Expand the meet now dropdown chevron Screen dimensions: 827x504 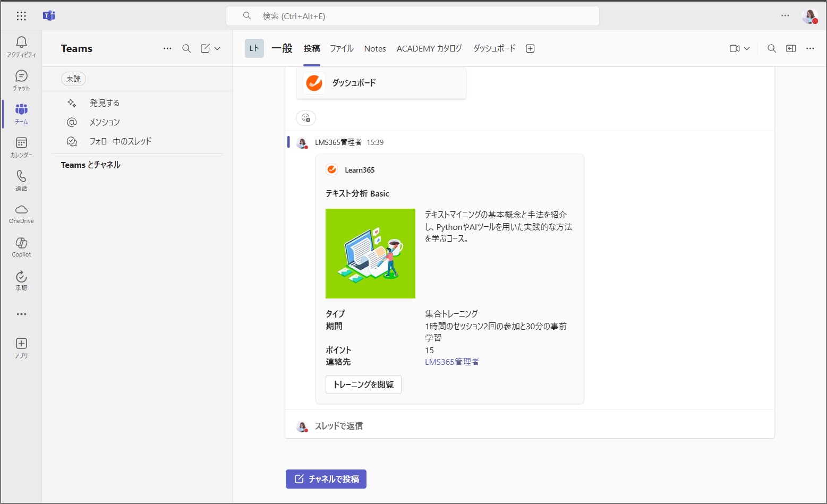click(747, 48)
